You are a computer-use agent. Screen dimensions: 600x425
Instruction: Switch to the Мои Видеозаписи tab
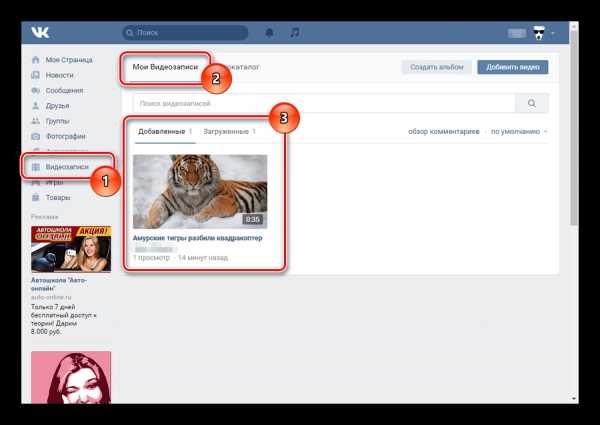point(165,67)
